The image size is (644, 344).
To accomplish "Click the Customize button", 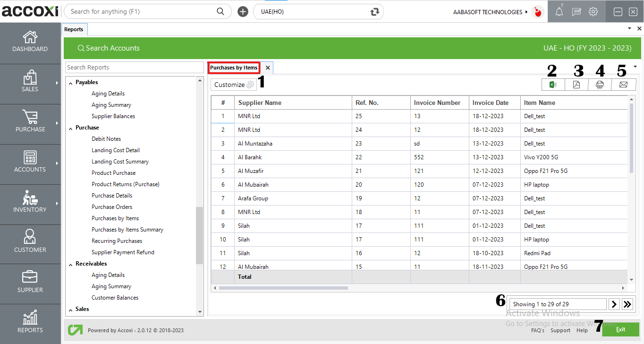I will pyautogui.click(x=233, y=85).
